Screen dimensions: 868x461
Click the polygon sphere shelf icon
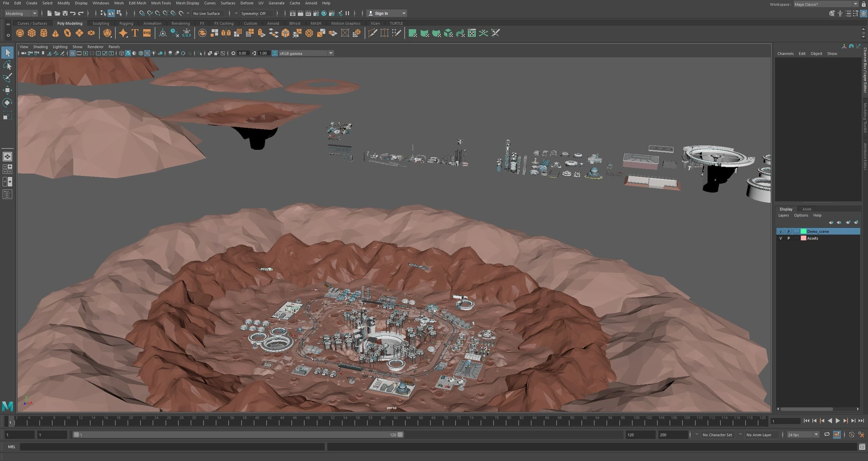coord(20,33)
